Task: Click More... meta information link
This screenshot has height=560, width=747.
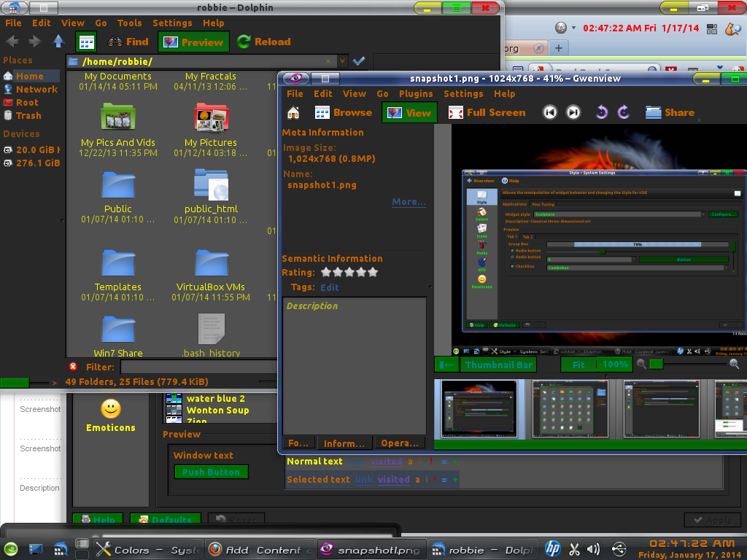Action: pos(409,202)
